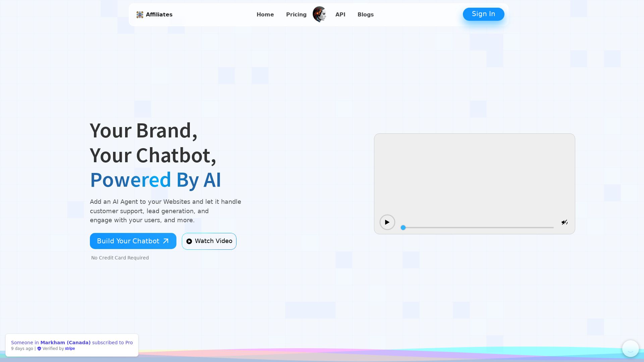Click the verified shield badge in the notification
The width and height of the screenshot is (644, 362).
(x=39, y=349)
